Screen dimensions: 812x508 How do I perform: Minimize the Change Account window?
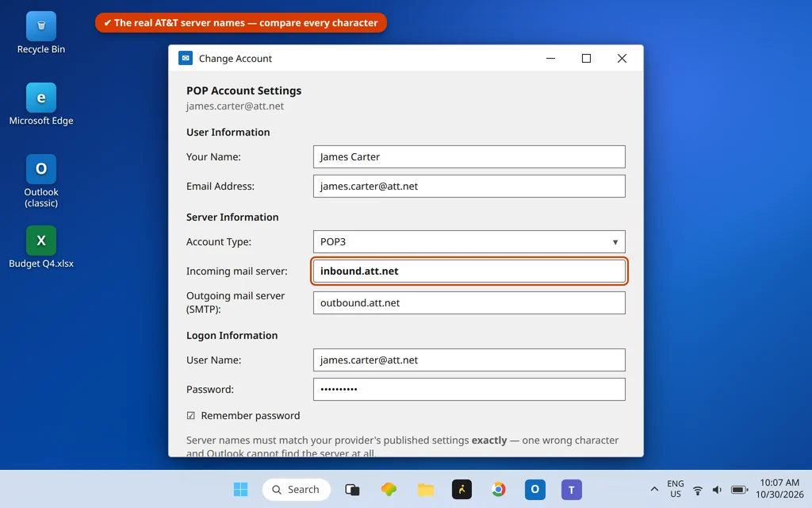pyautogui.click(x=550, y=58)
